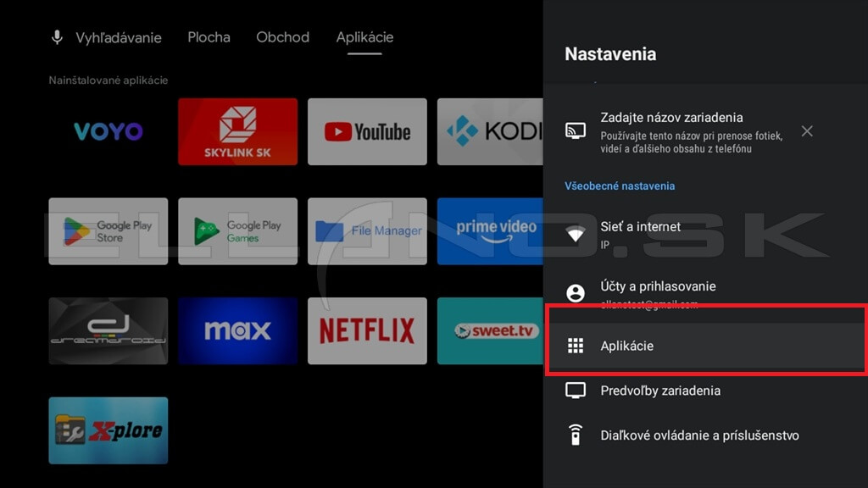Click Nainštalované aplikácie section label
Screen dimensions: 868x488
(x=108, y=80)
